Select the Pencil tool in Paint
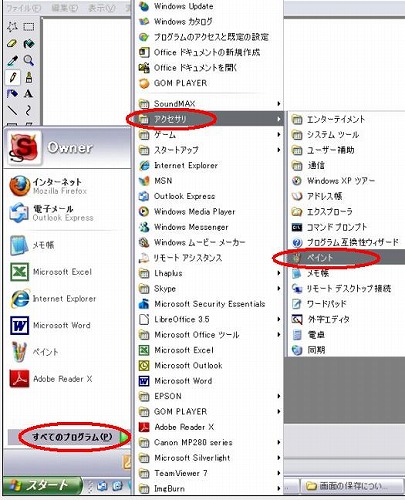 tap(12, 77)
